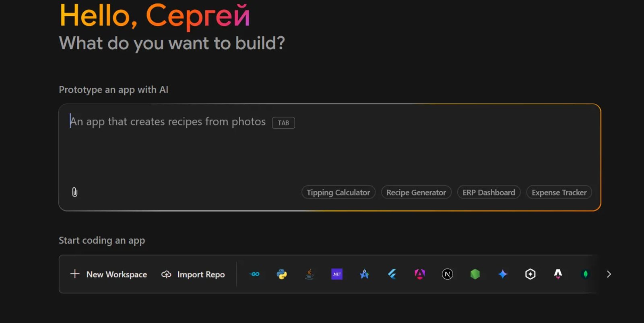
Task: Click the Android Studio template icon
Action: [364, 274]
